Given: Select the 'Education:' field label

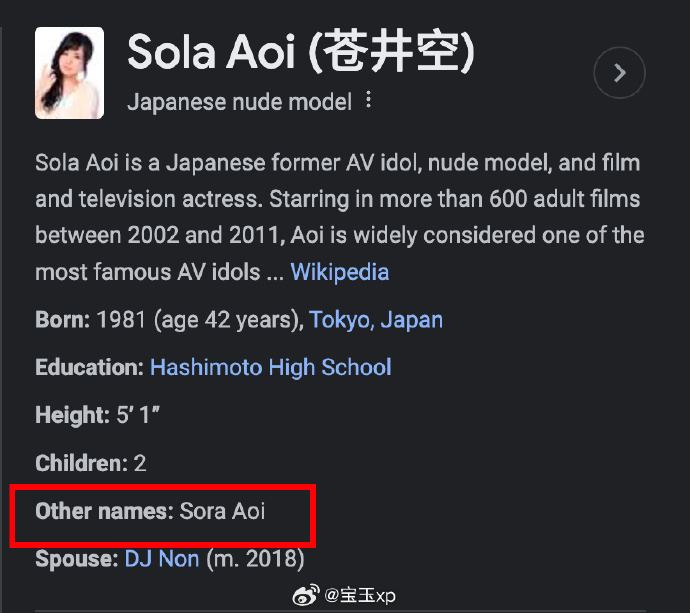Looking at the screenshot, I should pyautogui.click(x=89, y=367).
